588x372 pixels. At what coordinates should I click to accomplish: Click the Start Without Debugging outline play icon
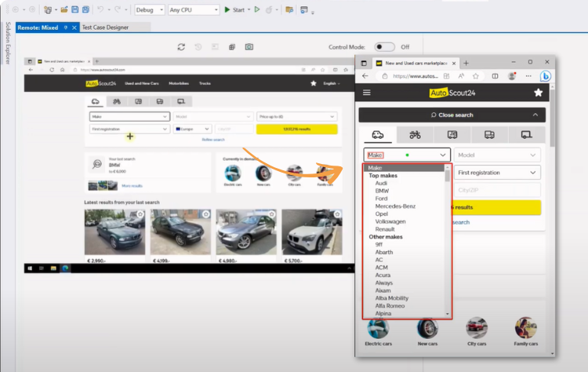pyautogui.click(x=257, y=9)
